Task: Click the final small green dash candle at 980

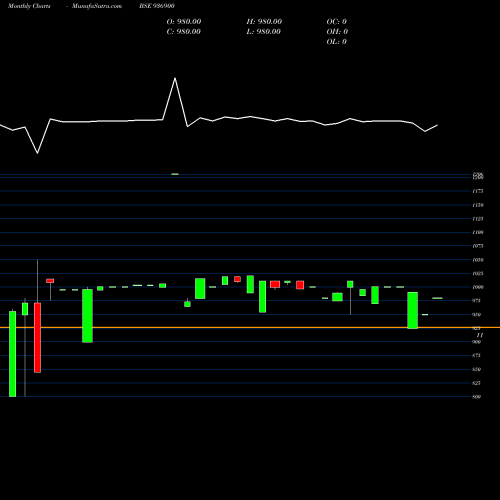Action: pos(437,298)
